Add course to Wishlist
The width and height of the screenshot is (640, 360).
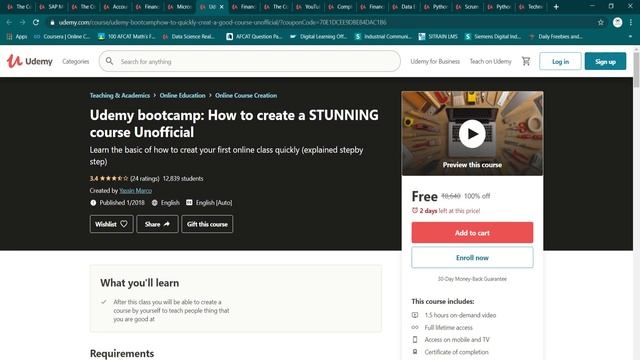pyautogui.click(x=111, y=224)
